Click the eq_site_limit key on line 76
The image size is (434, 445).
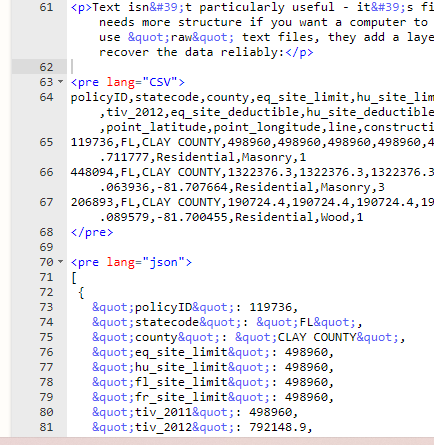(x=181, y=352)
